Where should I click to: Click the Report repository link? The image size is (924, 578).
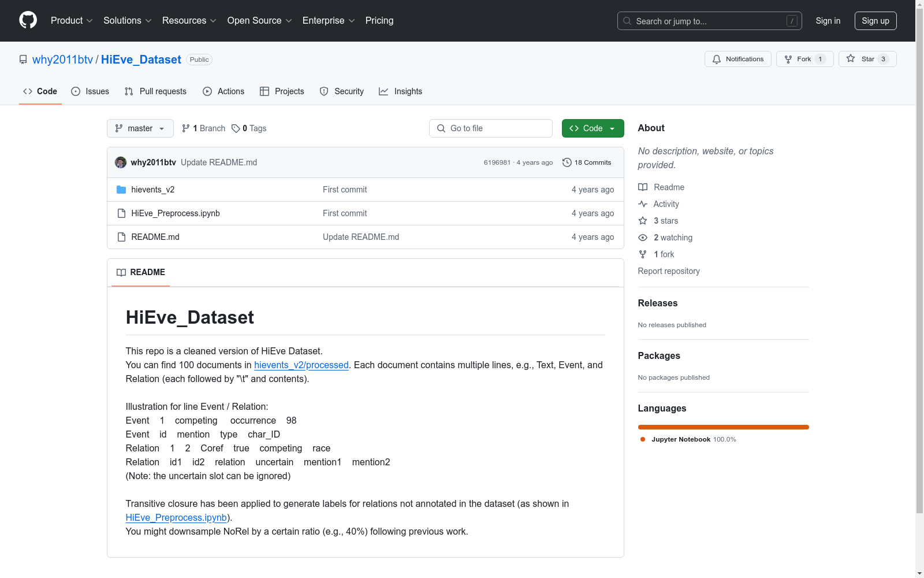click(669, 271)
